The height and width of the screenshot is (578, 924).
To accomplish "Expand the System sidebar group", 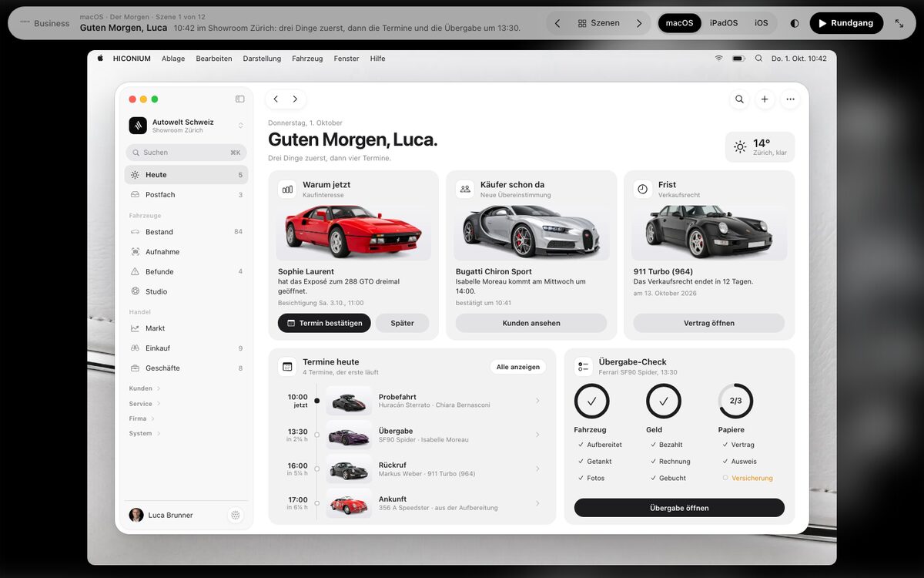I will (x=146, y=433).
